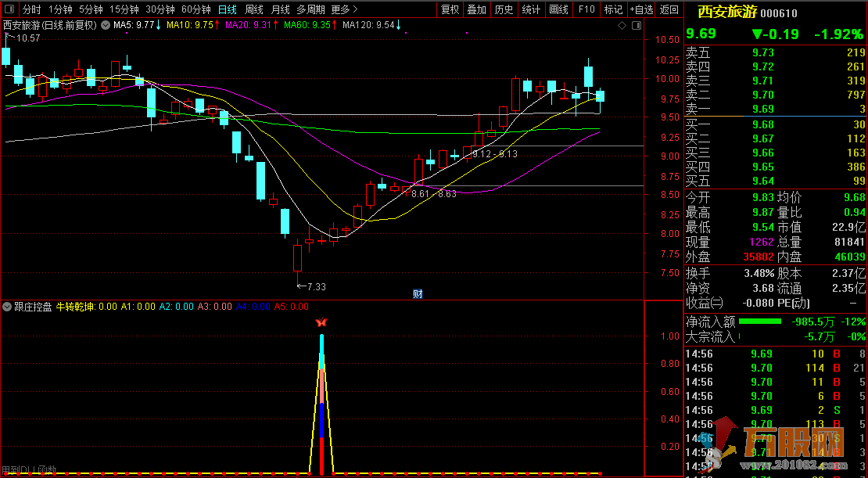The width and height of the screenshot is (868, 478).
Task: Click the 标记 mark button
Action: click(613, 9)
